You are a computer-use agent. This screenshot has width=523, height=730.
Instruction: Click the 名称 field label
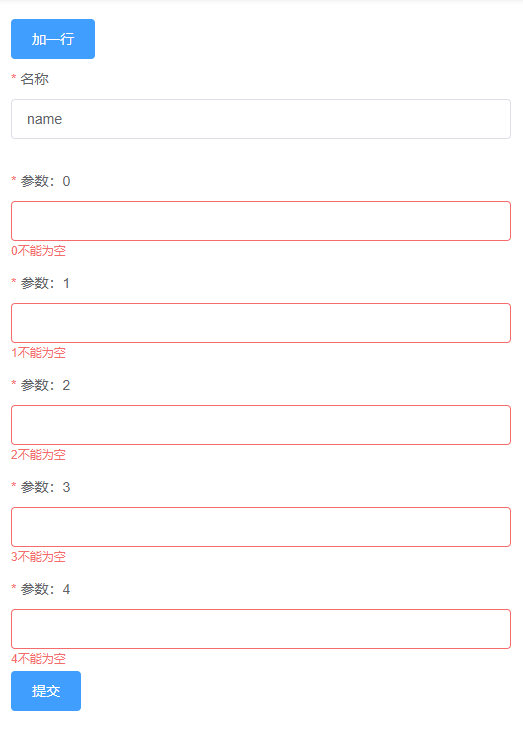pos(34,79)
